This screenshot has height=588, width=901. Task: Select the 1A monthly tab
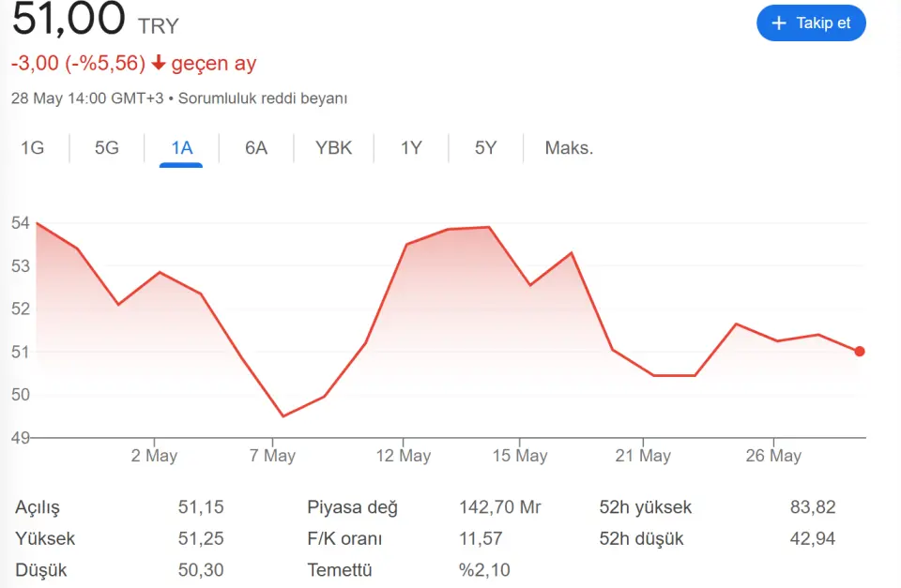[181, 148]
